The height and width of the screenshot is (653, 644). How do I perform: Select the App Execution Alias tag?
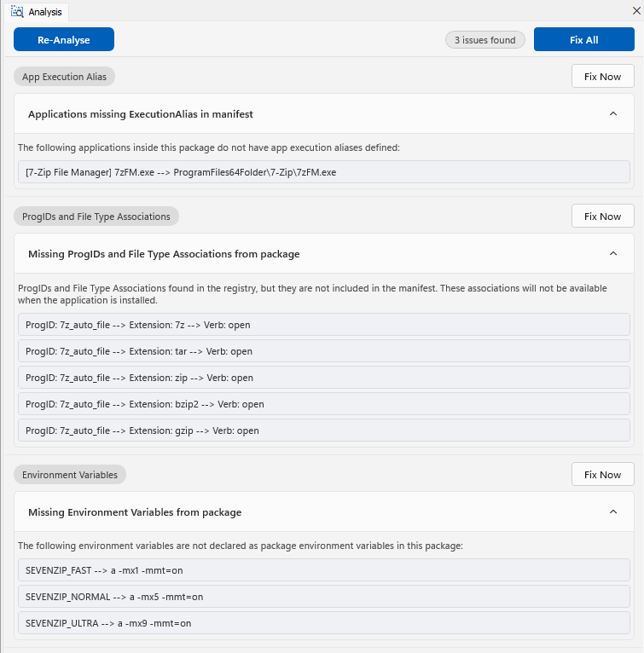tap(64, 77)
